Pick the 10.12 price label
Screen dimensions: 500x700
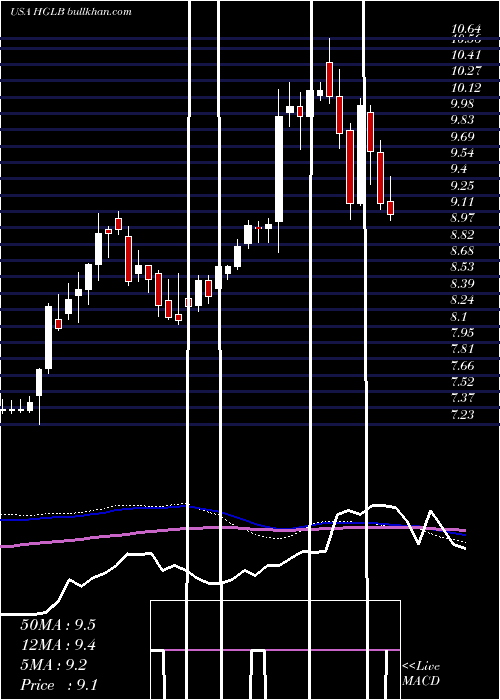coord(466,88)
